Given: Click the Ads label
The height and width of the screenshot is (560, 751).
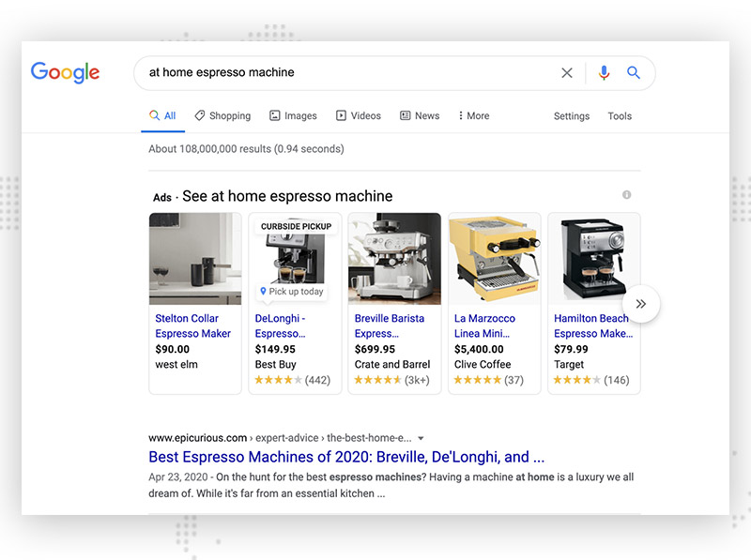Looking at the screenshot, I should pos(161,198).
